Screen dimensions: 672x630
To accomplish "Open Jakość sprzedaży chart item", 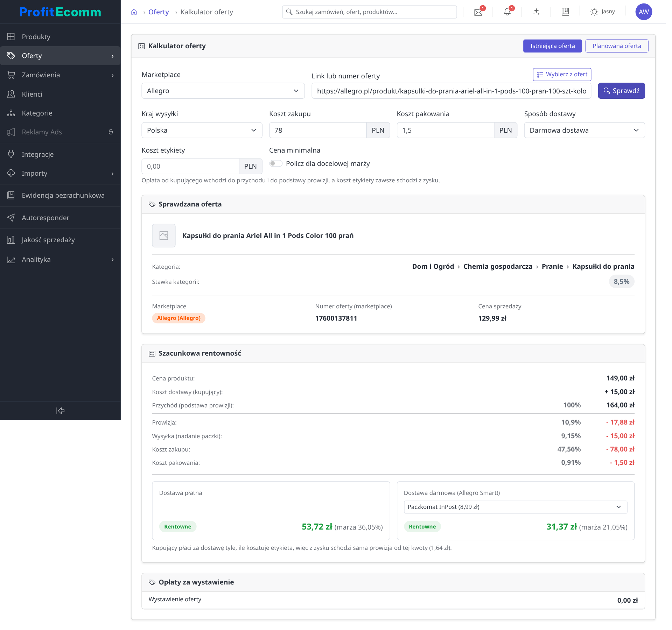I will 60,240.
